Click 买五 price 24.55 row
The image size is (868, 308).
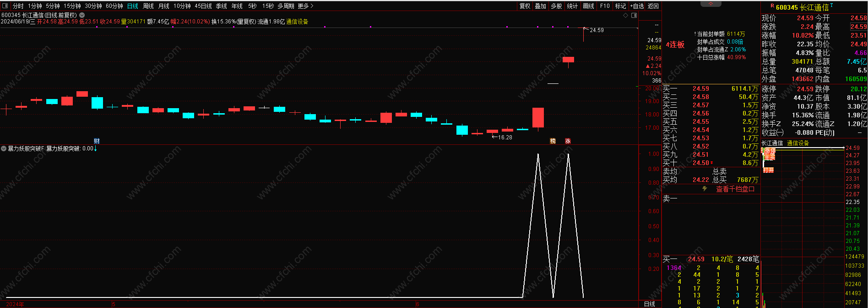coord(711,121)
